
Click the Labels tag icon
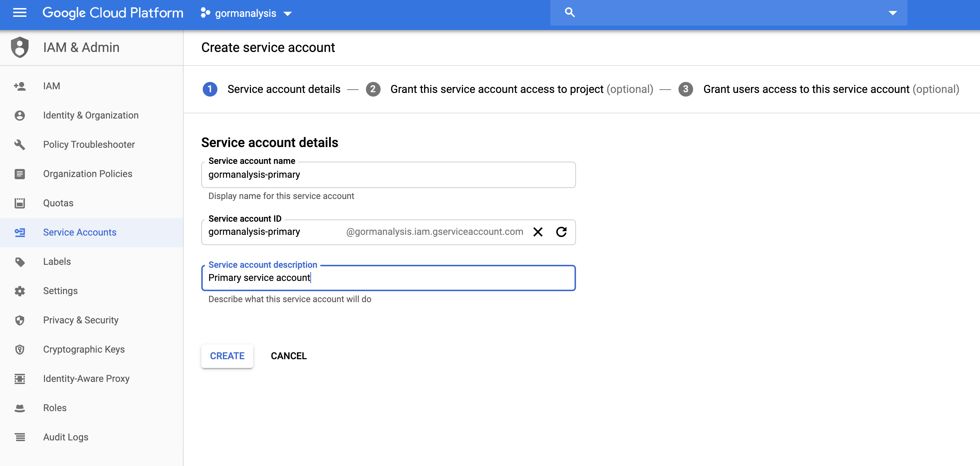[20, 262]
